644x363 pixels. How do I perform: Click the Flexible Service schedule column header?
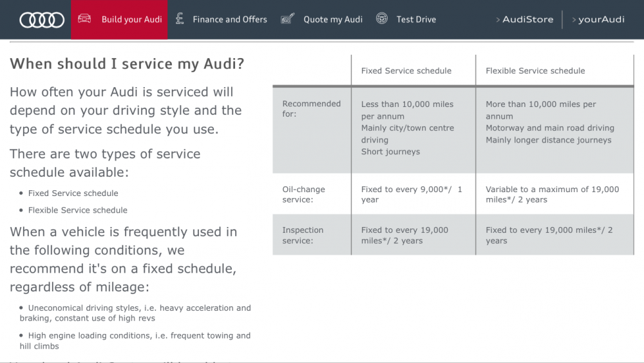(535, 71)
